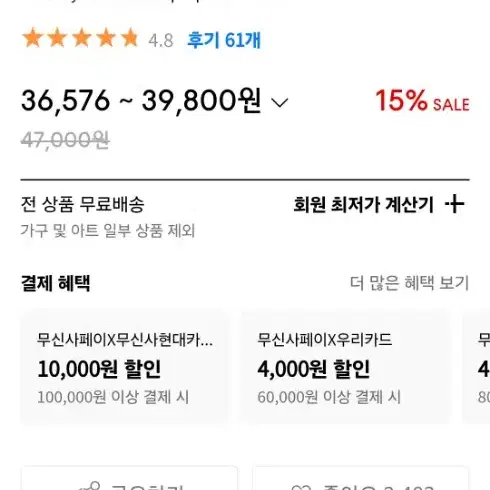Click the 4.8 rating score

click(161, 41)
